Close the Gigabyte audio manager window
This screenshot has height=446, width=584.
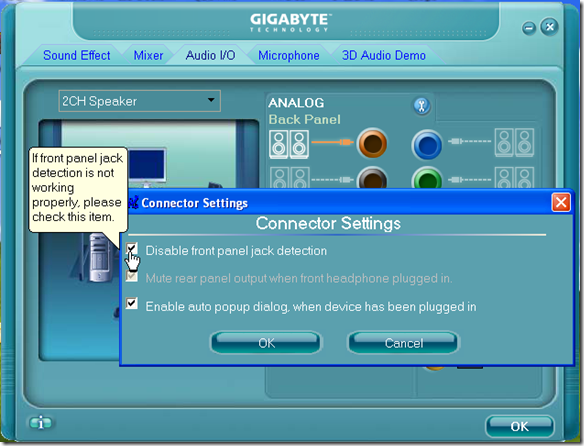point(549,27)
